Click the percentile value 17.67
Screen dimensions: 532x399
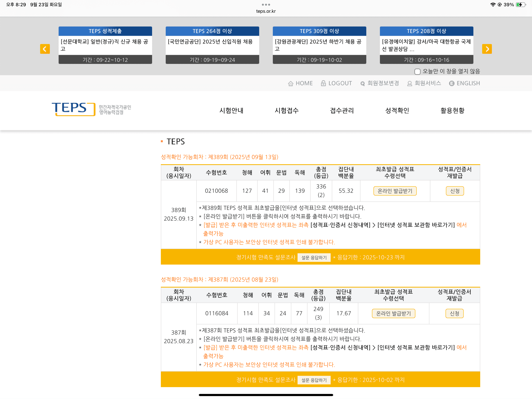click(344, 313)
